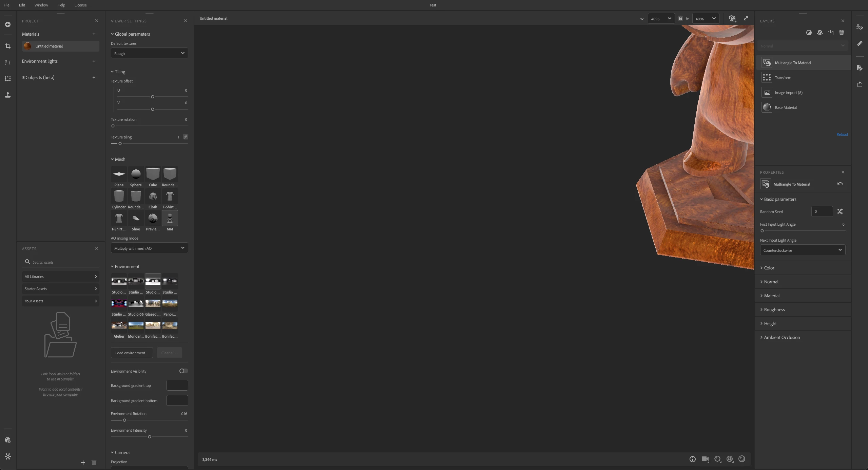868x470 pixels.
Task: Toggle the width-height lock icon
Action: [680, 19]
